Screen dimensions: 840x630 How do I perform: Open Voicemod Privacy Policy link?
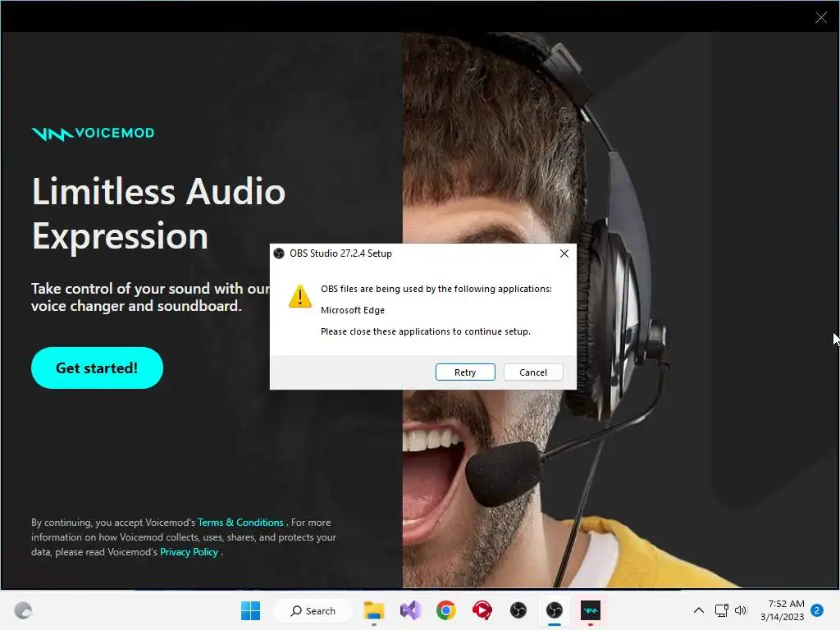pos(189,552)
